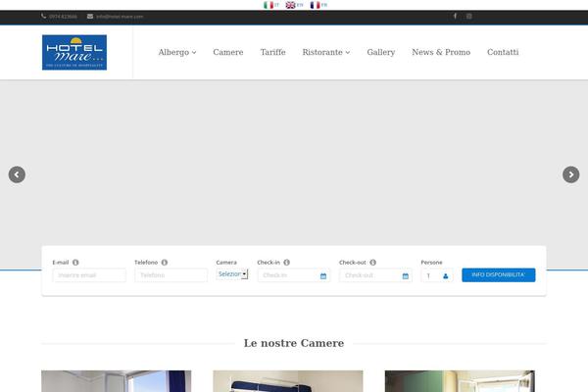Switch site language to English flag
This screenshot has width=588, height=392.
click(x=290, y=5)
